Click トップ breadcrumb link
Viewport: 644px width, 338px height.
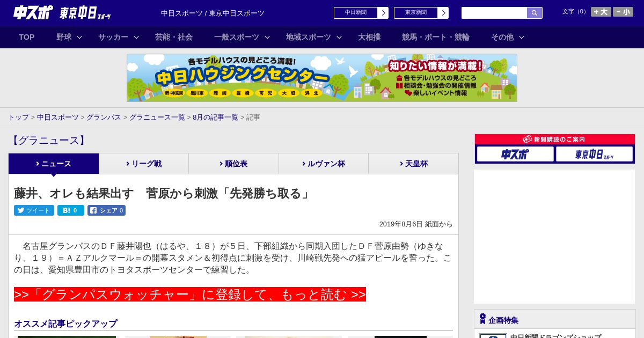pos(18,117)
